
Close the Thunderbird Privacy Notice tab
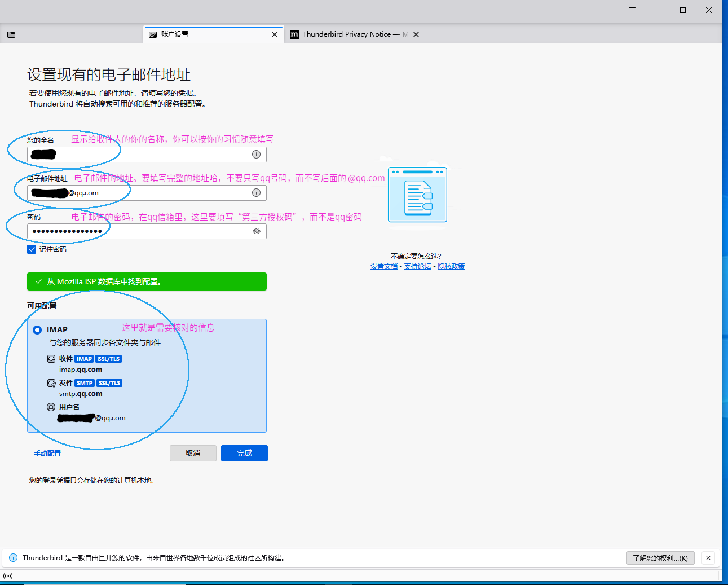416,34
